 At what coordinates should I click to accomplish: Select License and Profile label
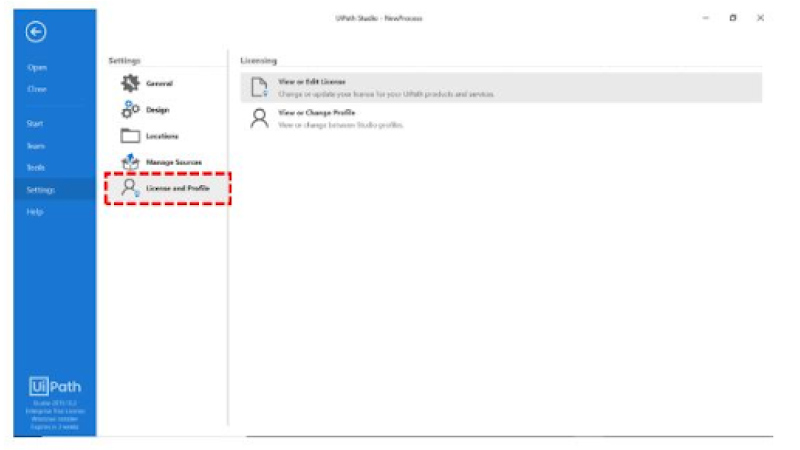click(178, 188)
